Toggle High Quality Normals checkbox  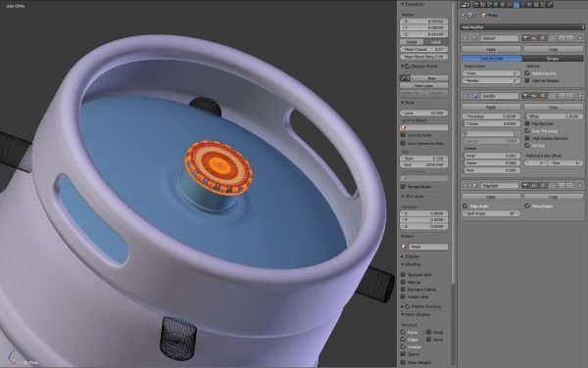pos(527,138)
